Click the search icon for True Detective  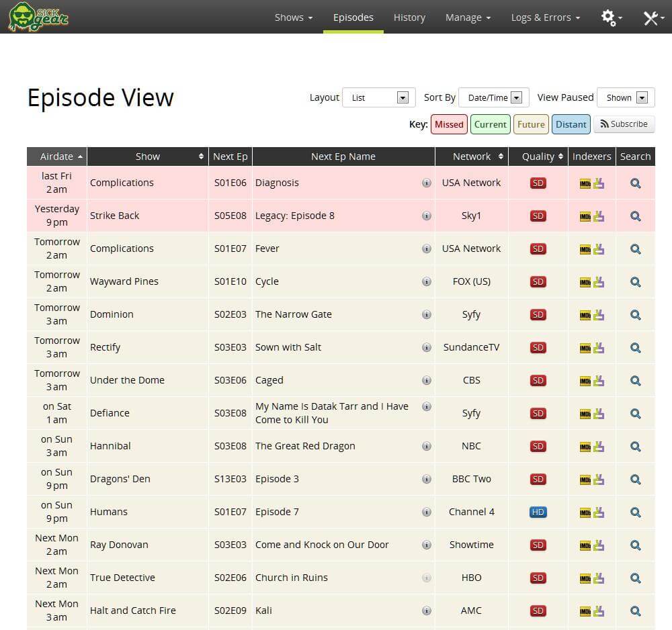635,578
